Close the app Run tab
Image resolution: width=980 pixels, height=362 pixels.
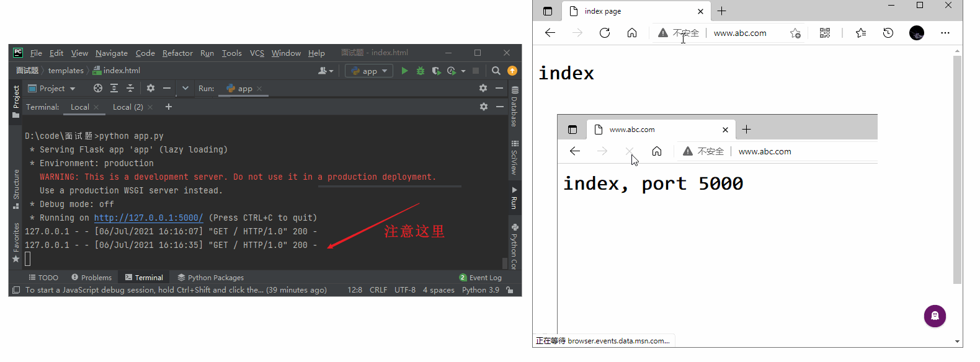tap(259, 89)
